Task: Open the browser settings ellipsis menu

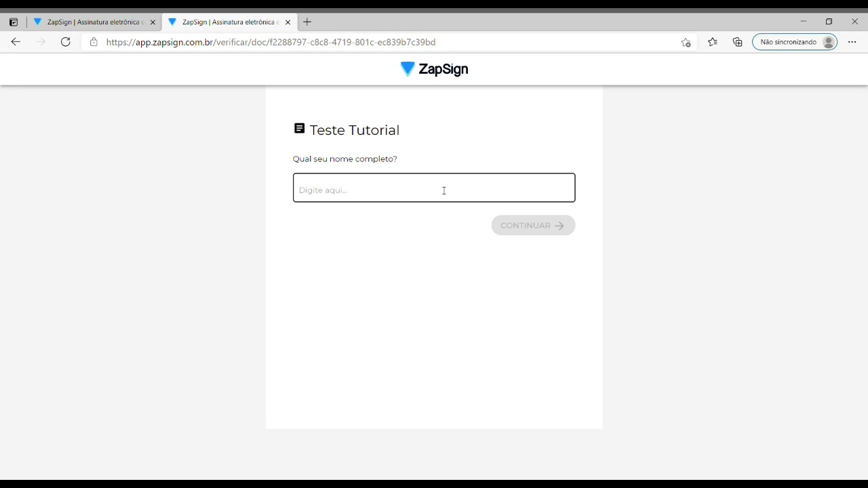Action: pyautogui.click(x=852, y=42)
